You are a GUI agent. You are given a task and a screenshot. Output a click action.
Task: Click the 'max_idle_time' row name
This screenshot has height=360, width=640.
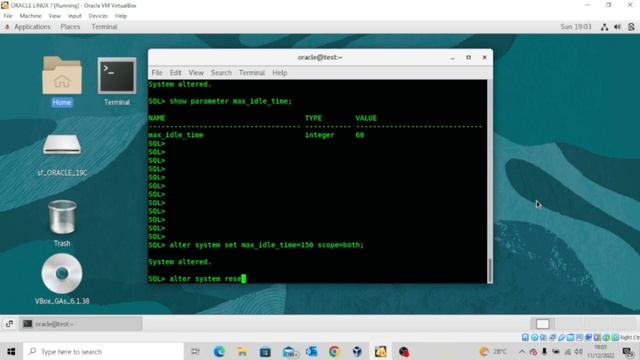pyautogui.click(x=176, y=135)
